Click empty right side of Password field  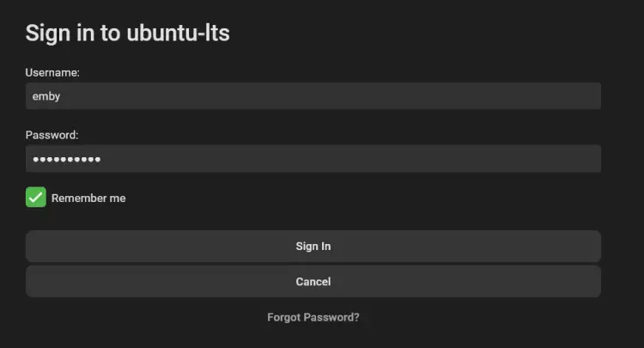pos(515,159)
